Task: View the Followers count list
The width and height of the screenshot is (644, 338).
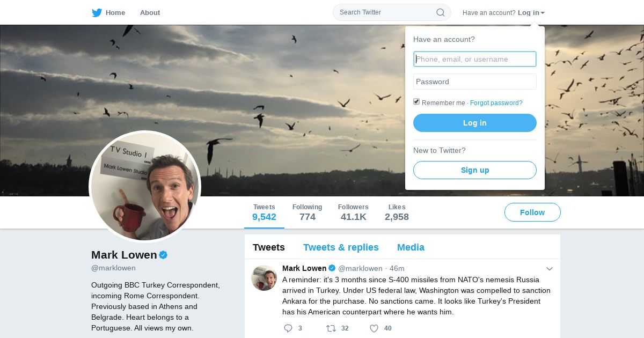Action: click(353, 212)
